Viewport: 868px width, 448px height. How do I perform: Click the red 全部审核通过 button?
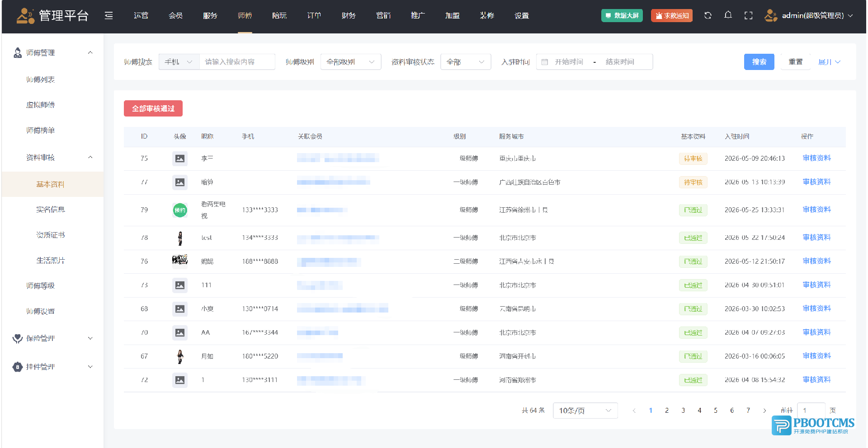[153, 108]
